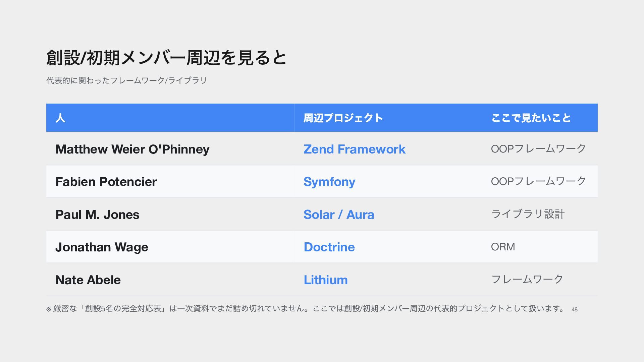The width and height of the screenshot is (644, 362).
Task: Open the Zend Framework link
Action: pos(354,149)
